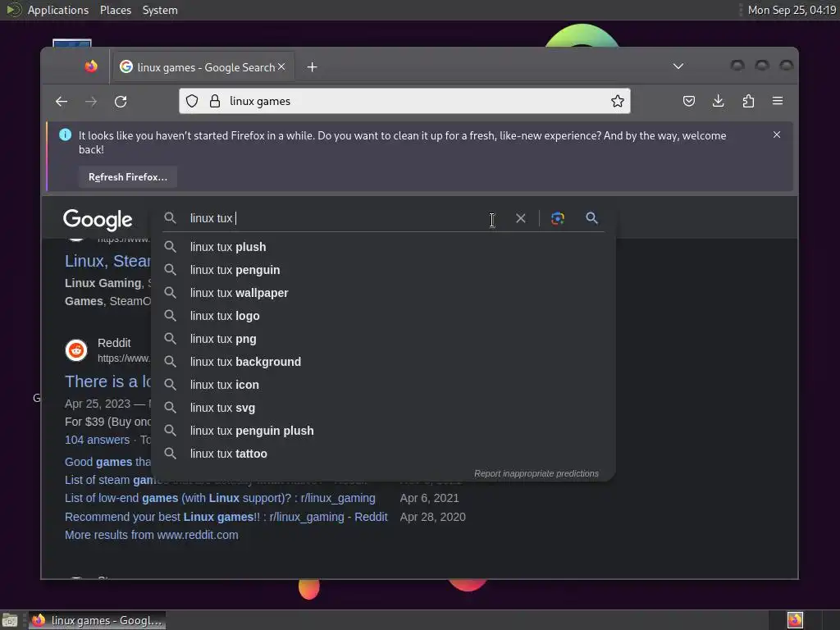Viewport: 840px width, 630px height.
Task: Expand the list all tabs chevron
Action: 678,66
